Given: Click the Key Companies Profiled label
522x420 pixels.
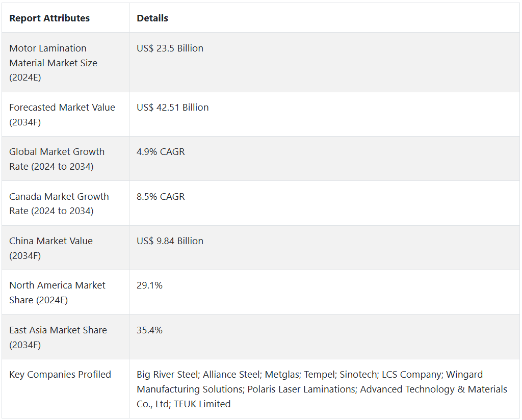Looking at the screenshot, I should click(60, 375).
